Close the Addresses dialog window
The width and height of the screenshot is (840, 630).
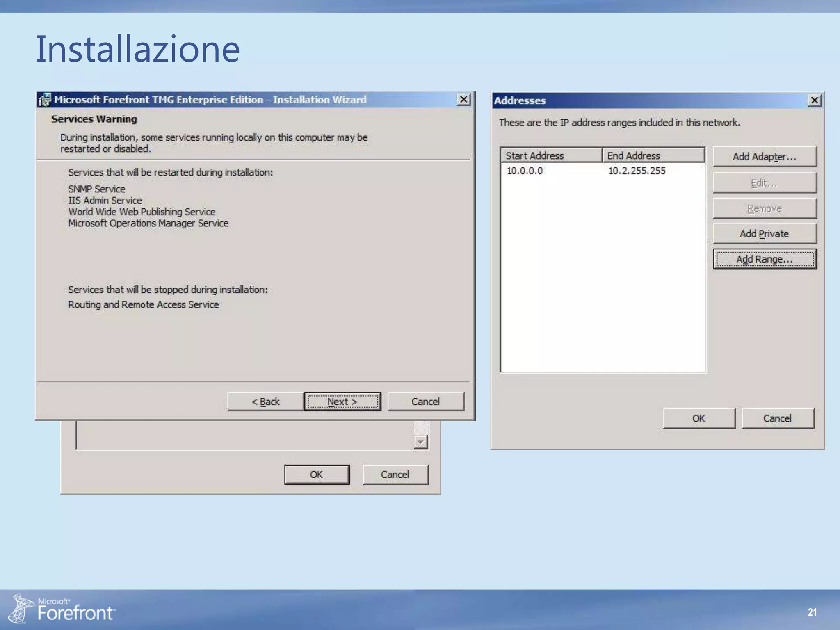pyautogui.click(x=815, y=100)
